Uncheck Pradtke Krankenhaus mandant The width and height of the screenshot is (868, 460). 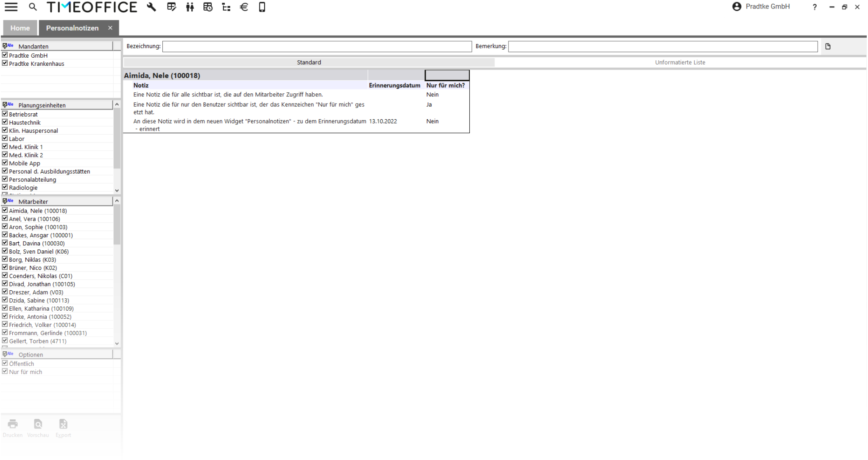[5, 63]
